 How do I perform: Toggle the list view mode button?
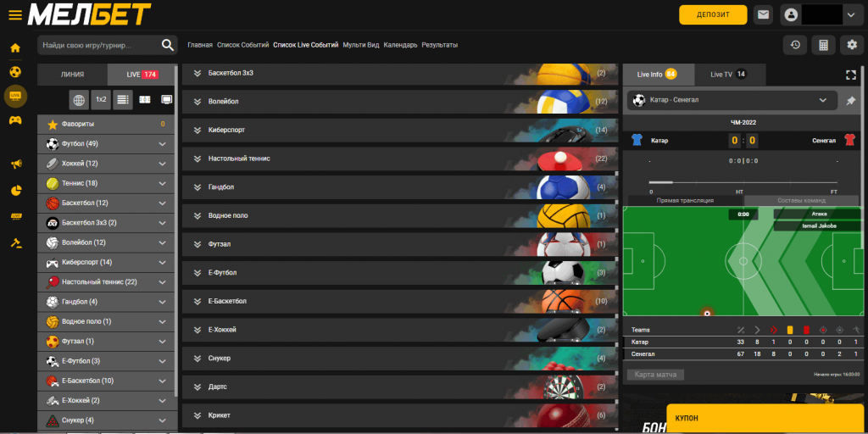point(123,100)
